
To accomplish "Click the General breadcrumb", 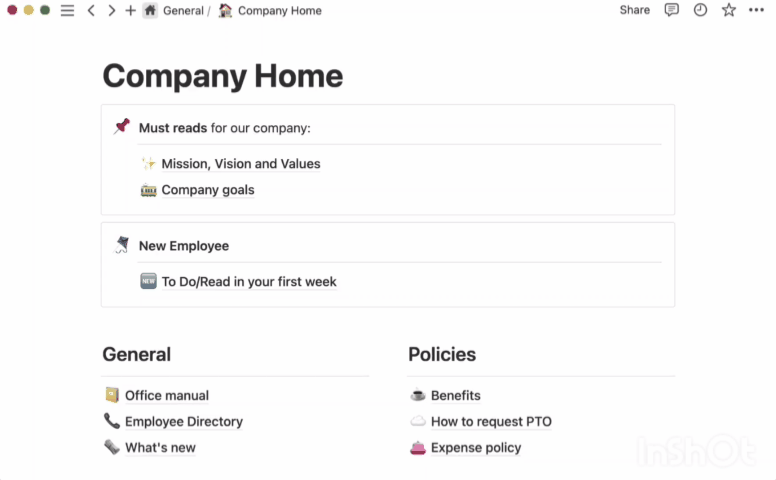I will point(182,11).
